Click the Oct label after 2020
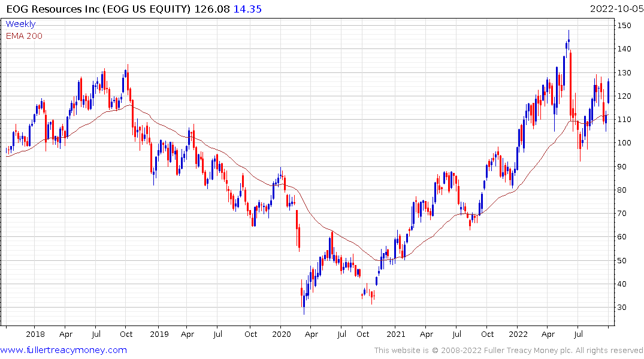Screen dimensions: 644x359 pyautogui.click(x=362, y=334)
